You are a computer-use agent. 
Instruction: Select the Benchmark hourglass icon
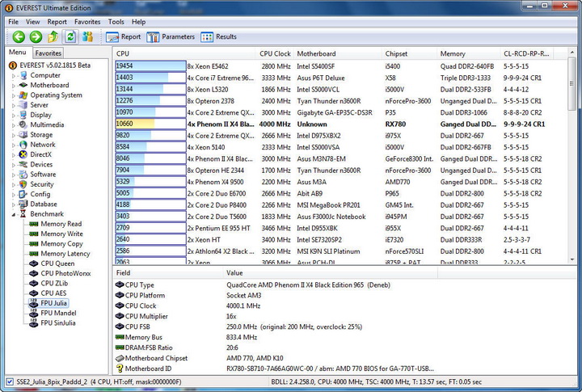click(x=23, y=214)
